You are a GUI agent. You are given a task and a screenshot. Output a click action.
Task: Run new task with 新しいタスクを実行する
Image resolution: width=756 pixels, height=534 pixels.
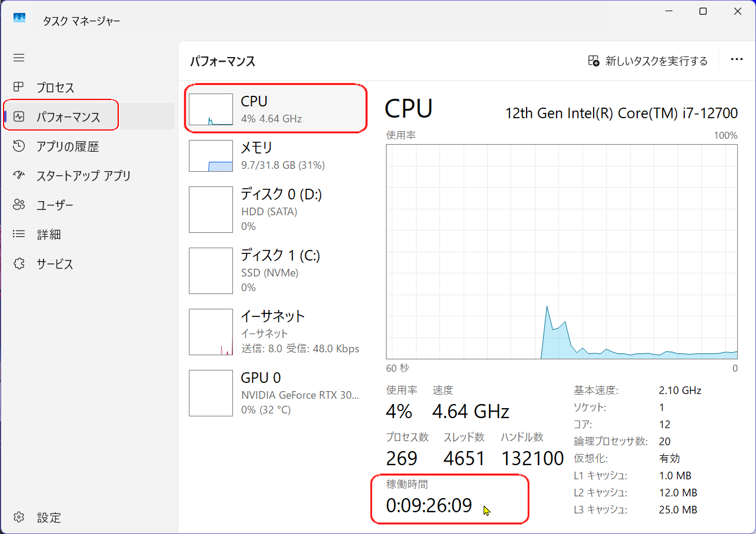click(648, 61)
